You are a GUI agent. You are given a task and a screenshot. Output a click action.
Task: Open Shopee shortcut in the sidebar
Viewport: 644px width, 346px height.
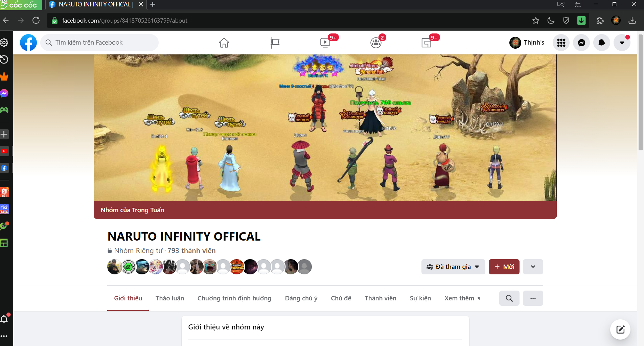click(x=4, y=192)
